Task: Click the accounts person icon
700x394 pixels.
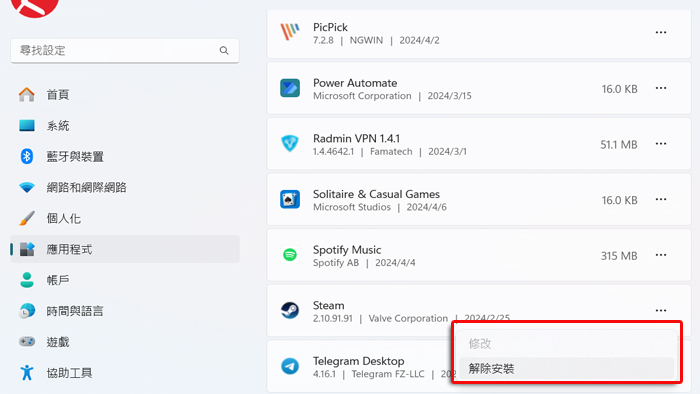Action: 27,280
